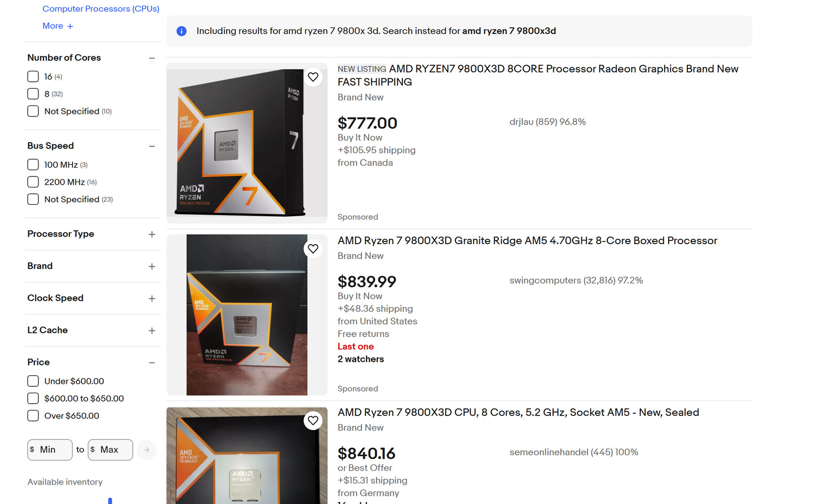Screen dimensions: 837x504
Task: Click the Min price input field
Action: (50, 450)
